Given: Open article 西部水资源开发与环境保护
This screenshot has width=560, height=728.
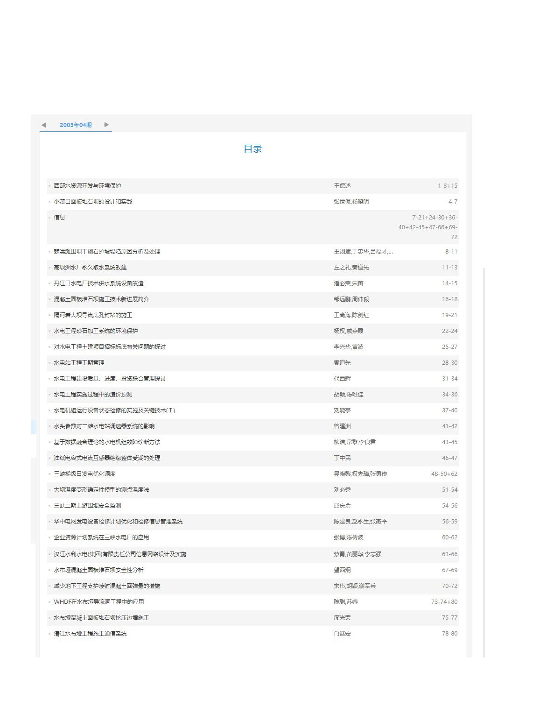Looking at the screenshot, I should [x=87, y=186].
